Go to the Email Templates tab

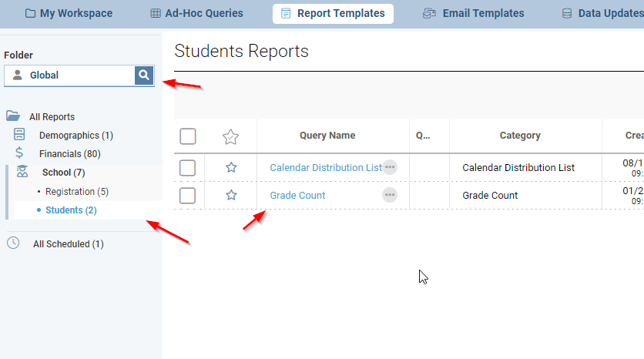coord(474,14)
